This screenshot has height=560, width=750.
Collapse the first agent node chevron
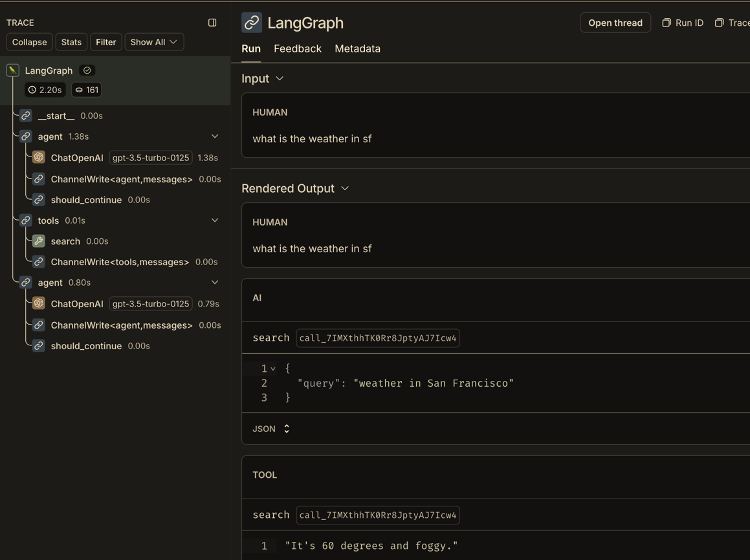click(215, 136)
